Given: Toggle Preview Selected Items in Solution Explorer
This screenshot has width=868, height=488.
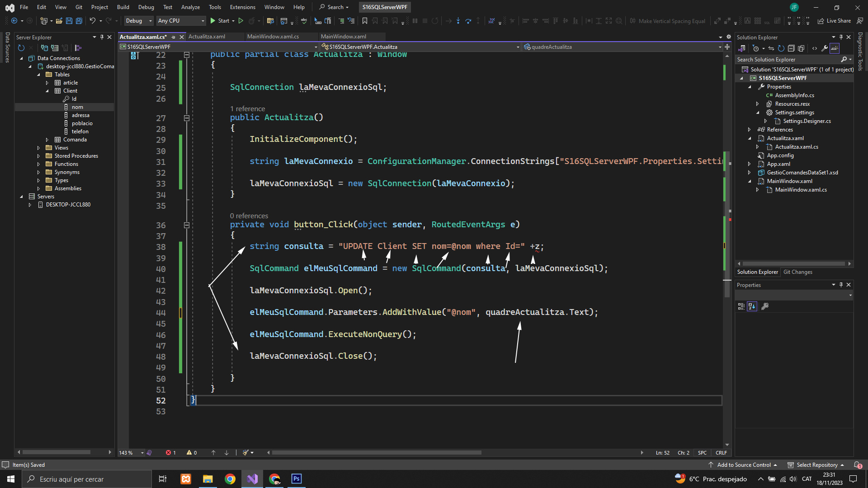Looking at the screenshot, I should pos(835,48).
